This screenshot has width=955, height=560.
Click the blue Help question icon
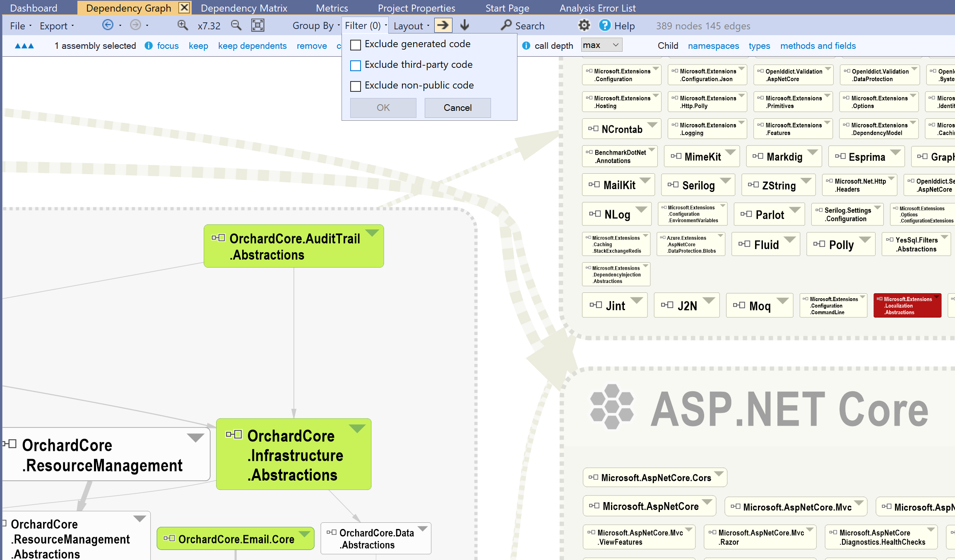click(x=605, y=25)
